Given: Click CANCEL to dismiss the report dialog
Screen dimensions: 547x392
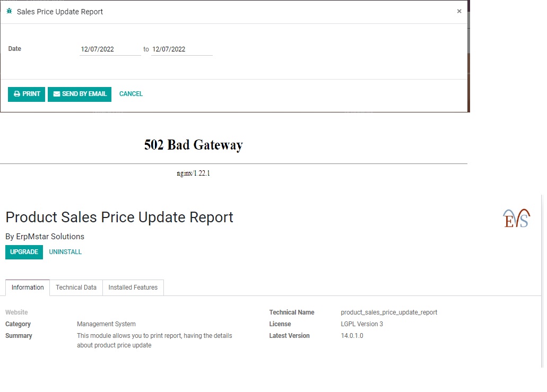Looking at the screenshot, I should pyautogui.click(x=131, y=94).
